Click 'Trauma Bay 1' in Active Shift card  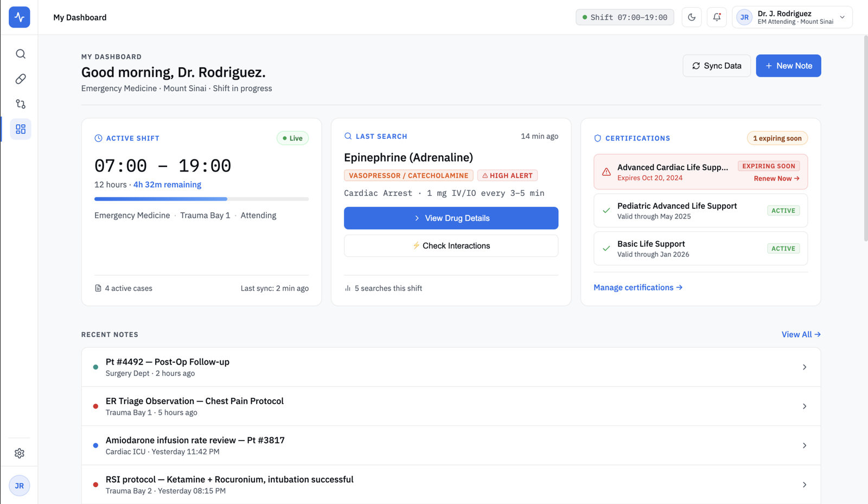[205, 215]
